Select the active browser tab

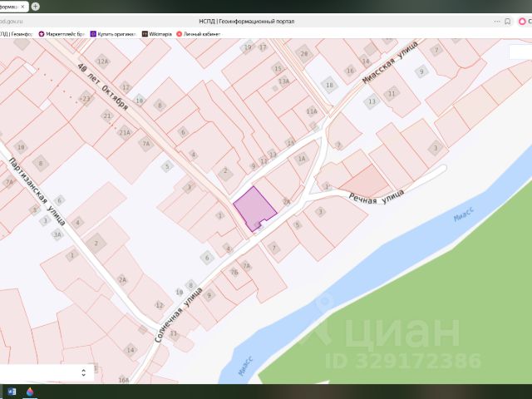(x=13, y=7)
